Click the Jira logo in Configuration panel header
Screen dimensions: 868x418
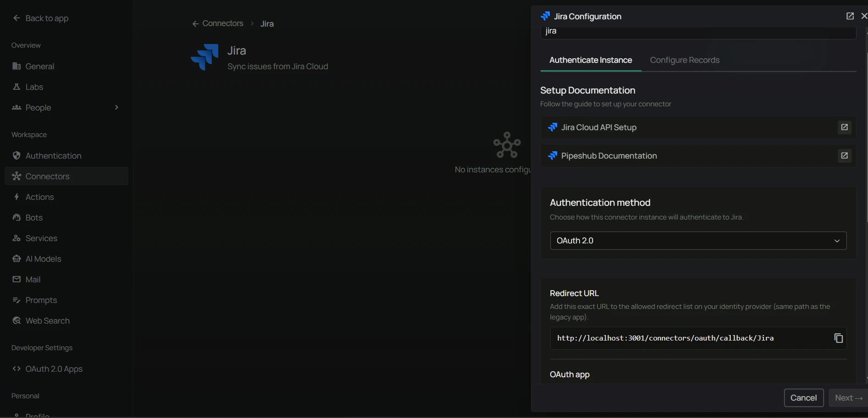pyautogui.click(x=545, y=16)
